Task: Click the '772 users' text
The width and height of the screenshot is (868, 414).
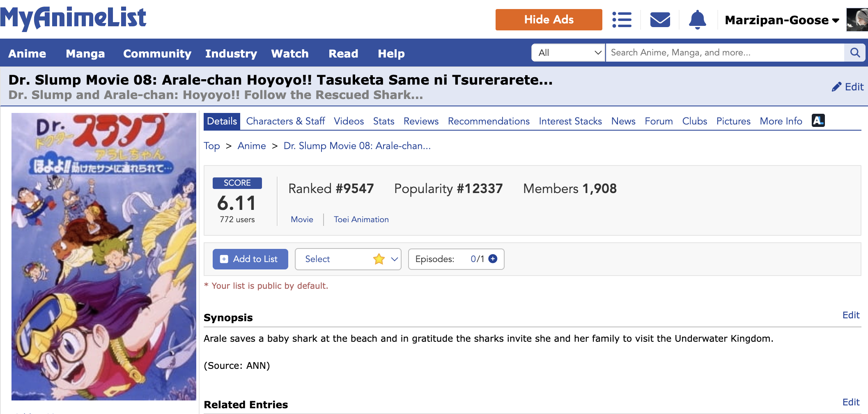Action: [x=237, y=219]
